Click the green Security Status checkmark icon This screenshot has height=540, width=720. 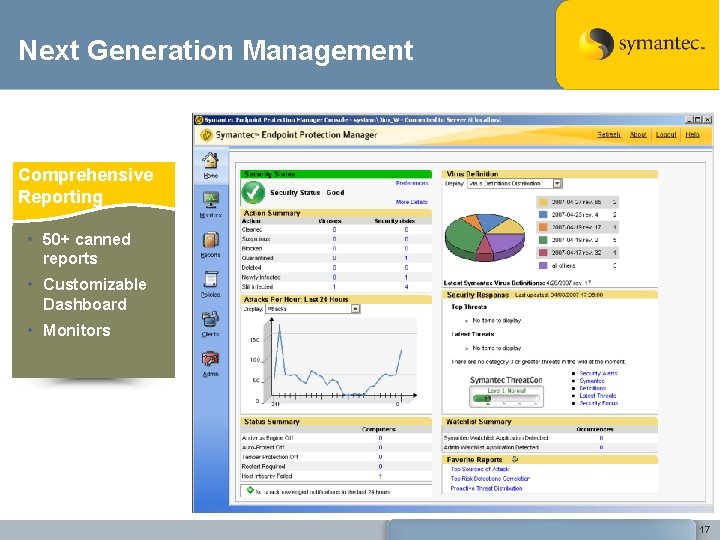point(253,192)
